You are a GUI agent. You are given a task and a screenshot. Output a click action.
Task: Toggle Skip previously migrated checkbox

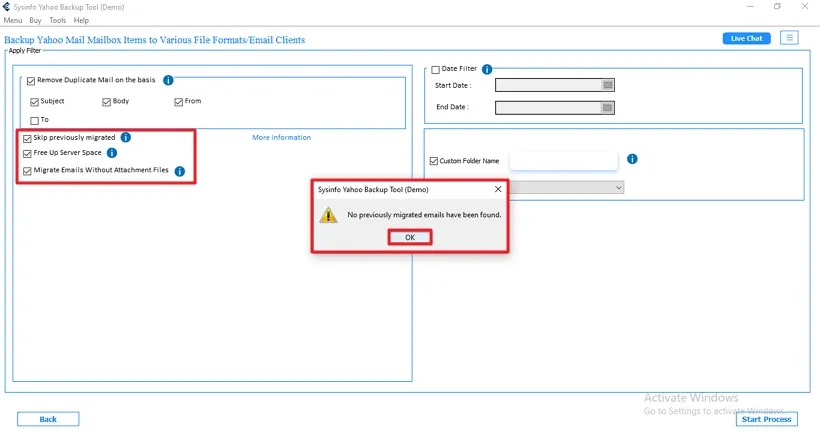27,139
